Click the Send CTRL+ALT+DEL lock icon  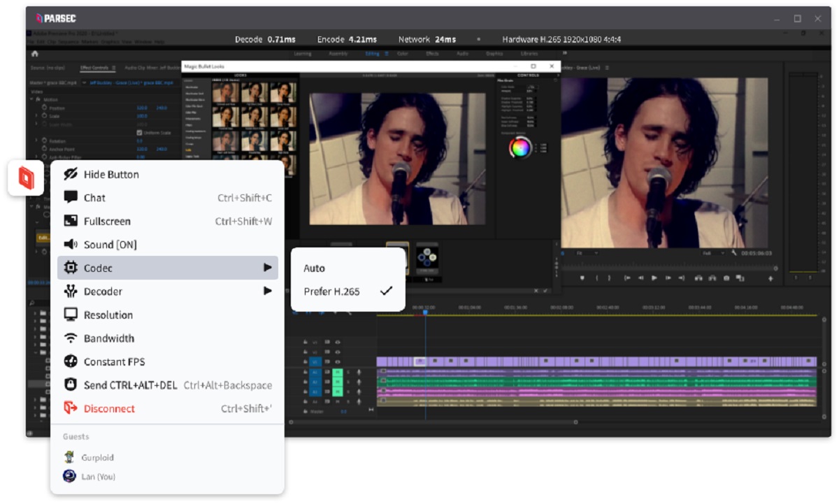click(x=71, y=385)
